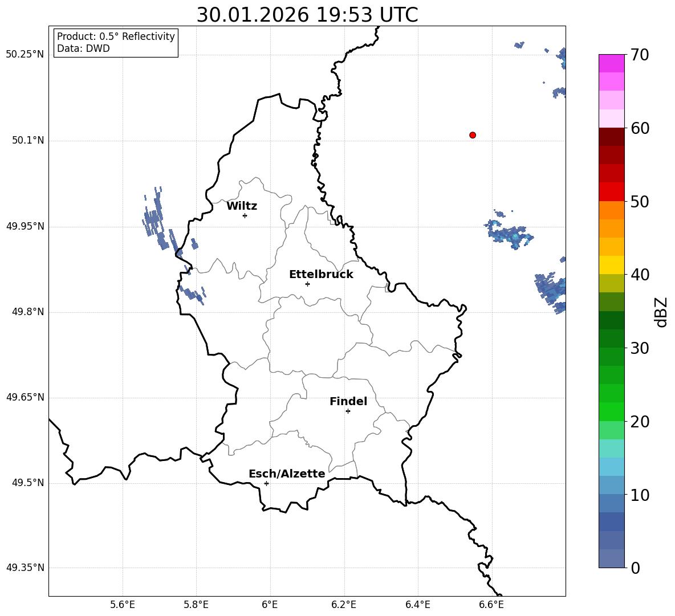Pick the yellow color band above 40

pos(612,265)
